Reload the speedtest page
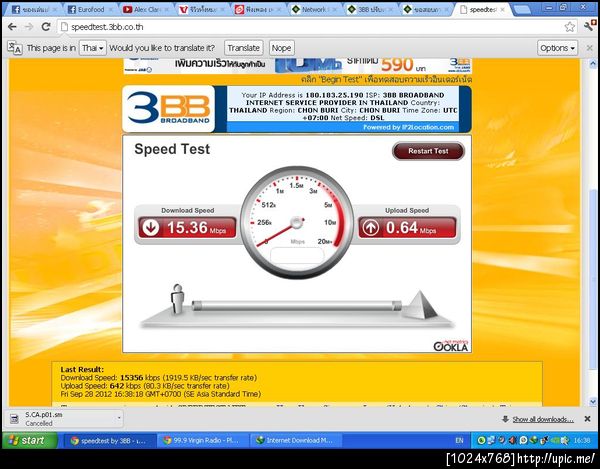The height and width of the screenshot is (469, 600). [46, 27]
